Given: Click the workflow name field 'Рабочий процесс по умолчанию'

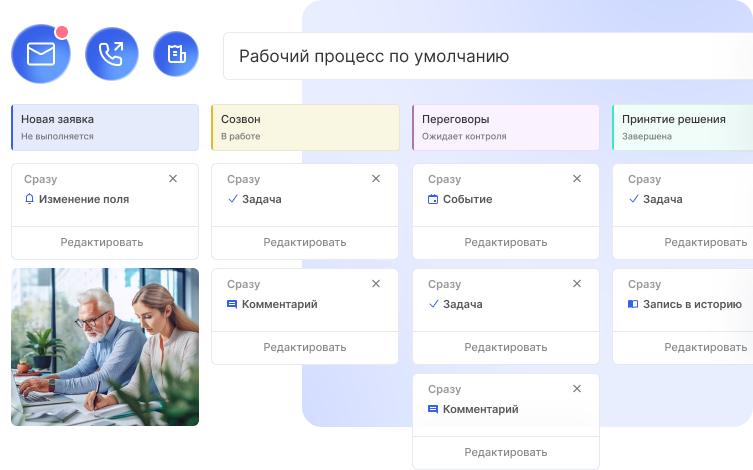Looking at the screenshot, I should (488, 56).
